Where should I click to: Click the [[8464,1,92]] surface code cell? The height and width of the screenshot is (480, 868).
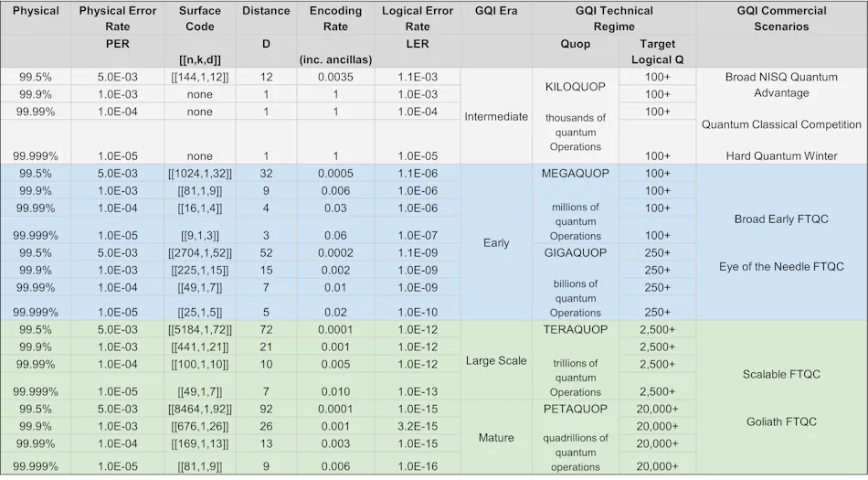click(200, 409)
